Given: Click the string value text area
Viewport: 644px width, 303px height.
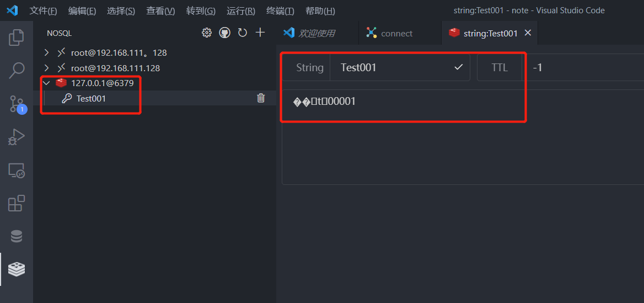Looking at the screenshot, I should click(463, 137).
